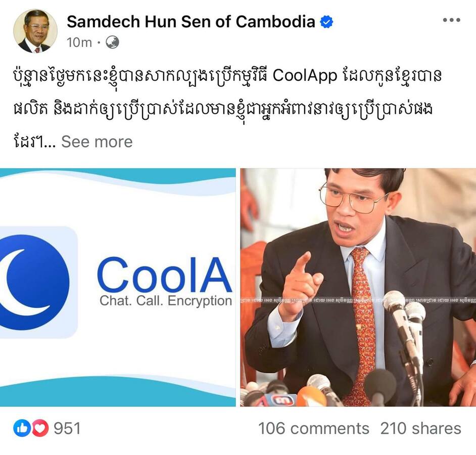Click the blue verified badge icon
The image size is (476, 455).
pos(326,22)
